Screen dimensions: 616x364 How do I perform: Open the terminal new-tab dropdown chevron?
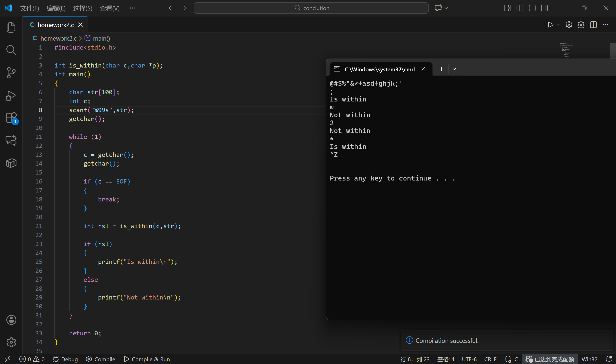click(454, 69)
